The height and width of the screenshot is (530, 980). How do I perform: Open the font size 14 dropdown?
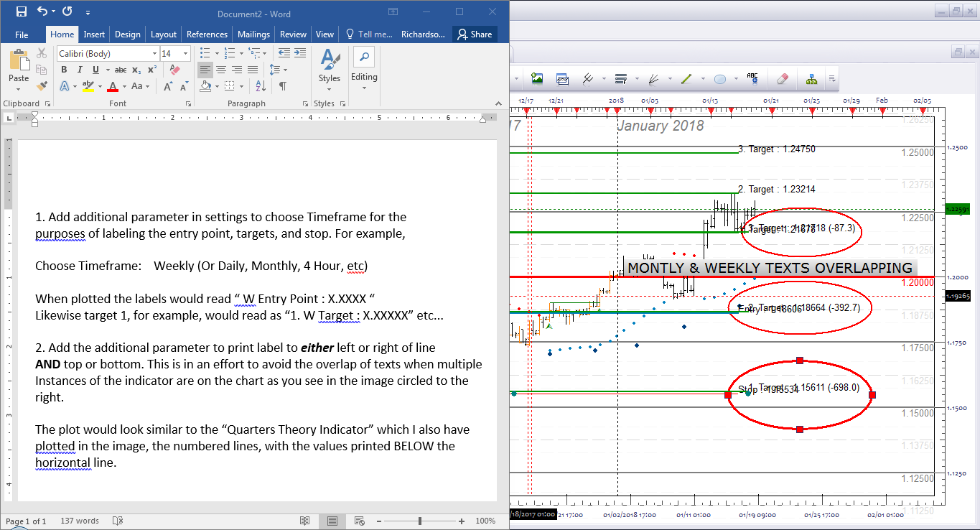coord(175,54)
